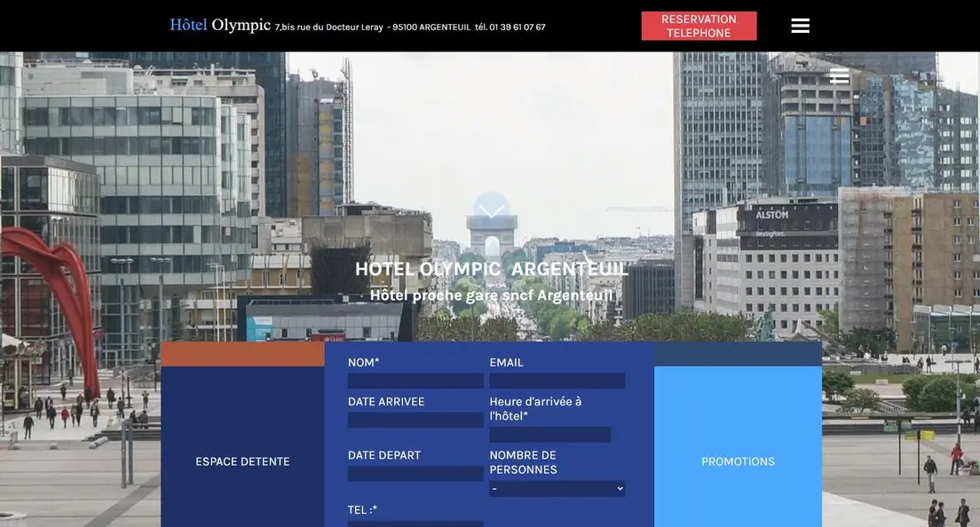Screen dimensions: 980x527
Task: Select the DATE DEPART field
Action: point(415,474)
